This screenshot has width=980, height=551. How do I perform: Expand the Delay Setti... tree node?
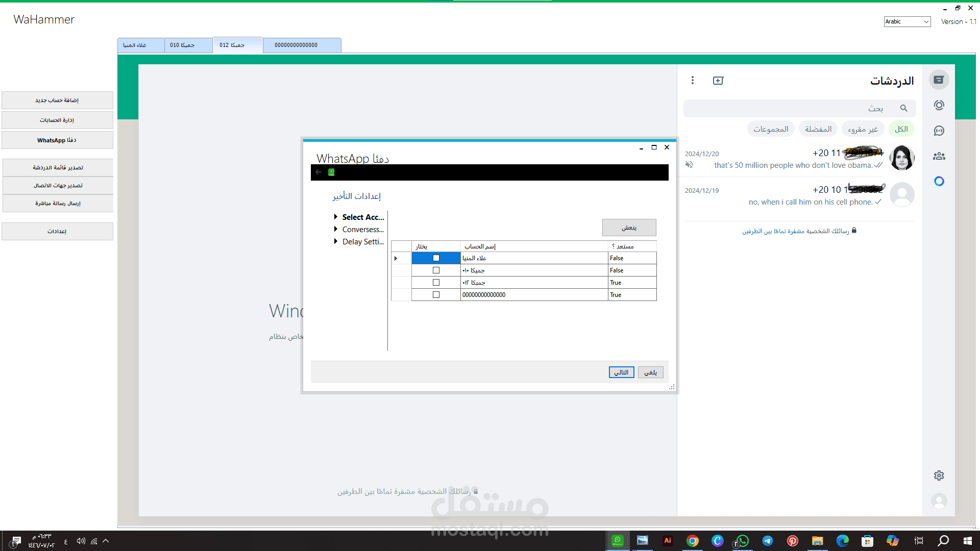click(336, 242)
